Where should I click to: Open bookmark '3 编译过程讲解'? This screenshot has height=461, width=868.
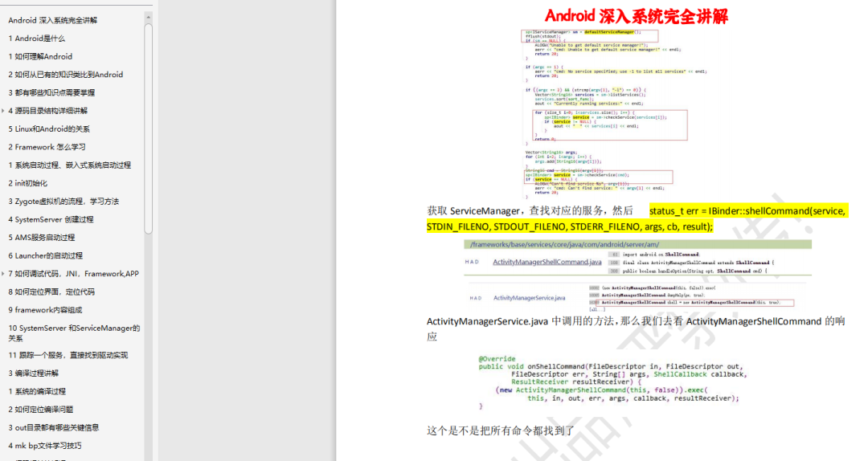coord(33,373)
